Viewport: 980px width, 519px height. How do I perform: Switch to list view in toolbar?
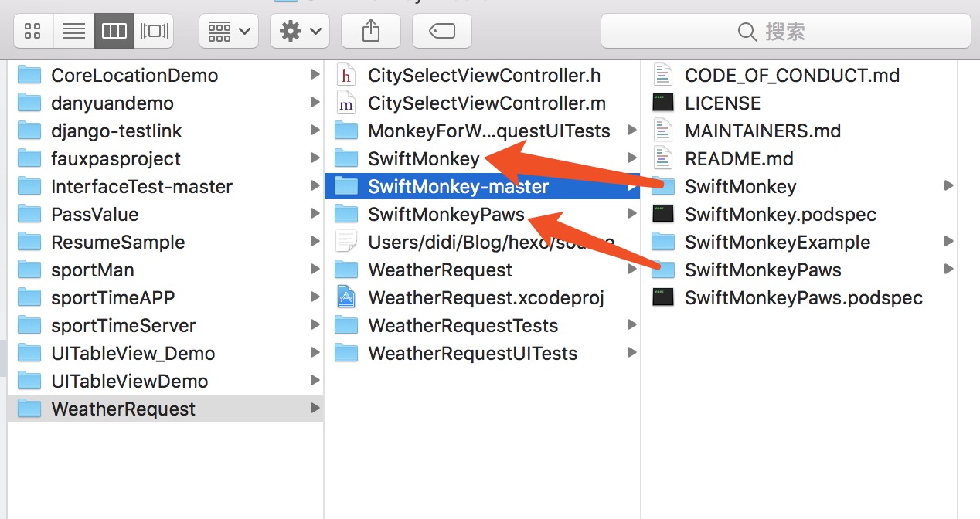coord(74,31)
